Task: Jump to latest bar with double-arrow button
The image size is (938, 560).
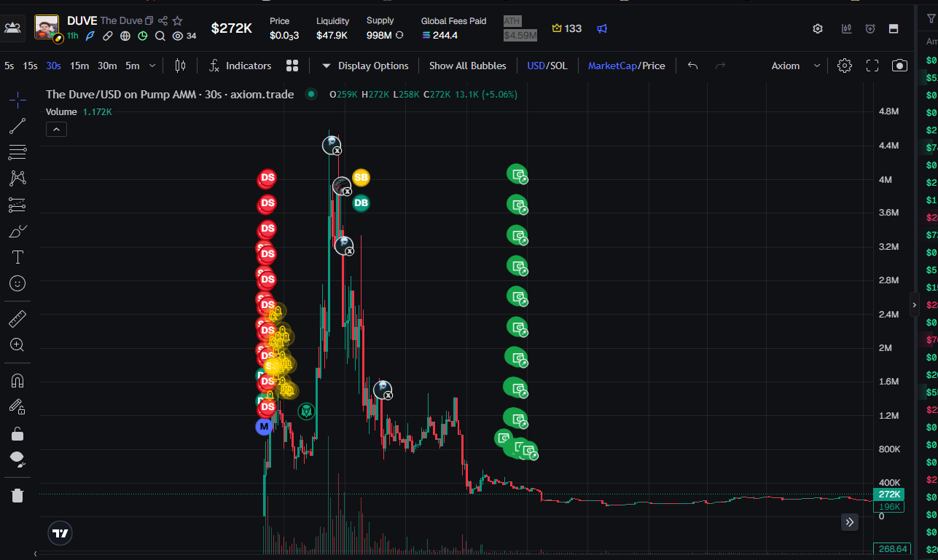Action: click(850, 521)
